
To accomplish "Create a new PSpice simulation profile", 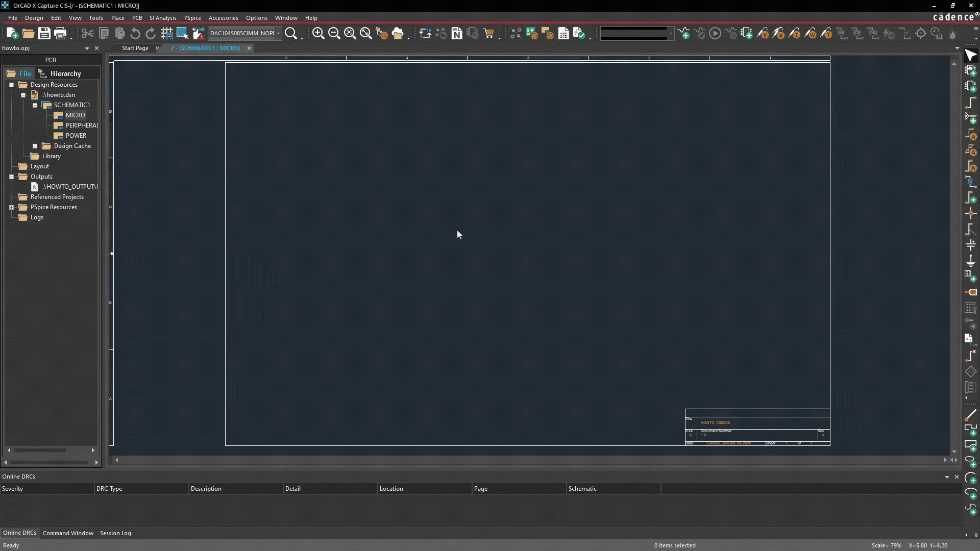I will [x=684, y=33].
